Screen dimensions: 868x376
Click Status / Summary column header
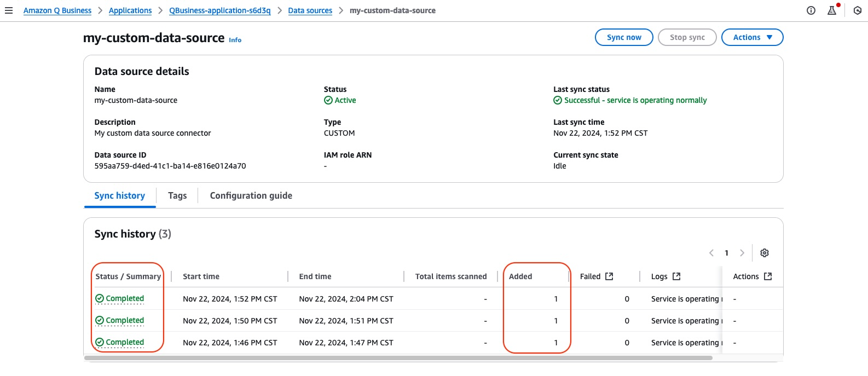[x=128, y=276]
